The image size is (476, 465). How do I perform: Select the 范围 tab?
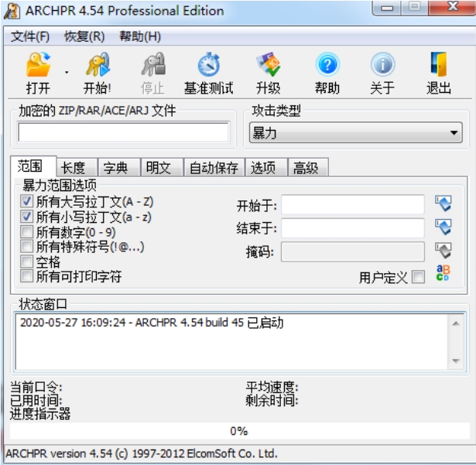33,166
